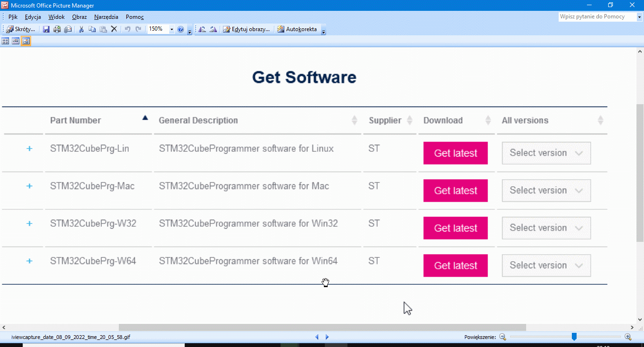Viewport: 644px width, 347px height.
Task: Open the Narzędzia menu
Action: [x=106, y=17]
